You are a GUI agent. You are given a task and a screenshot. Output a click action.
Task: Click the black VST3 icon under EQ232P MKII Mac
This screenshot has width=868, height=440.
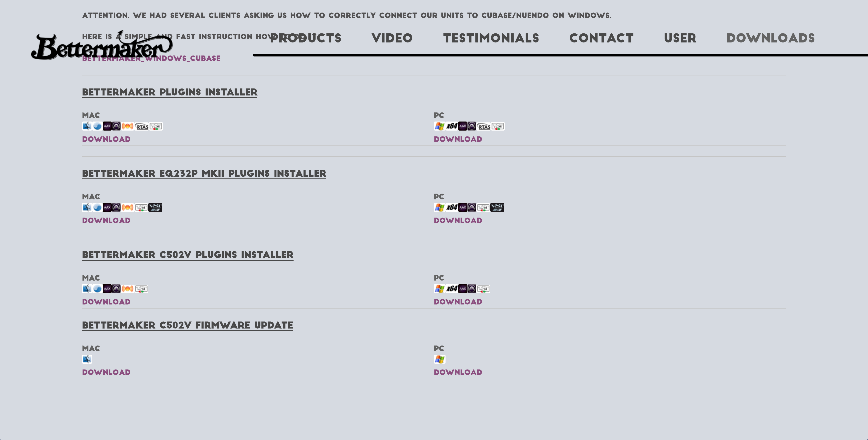tap(155, 207)
